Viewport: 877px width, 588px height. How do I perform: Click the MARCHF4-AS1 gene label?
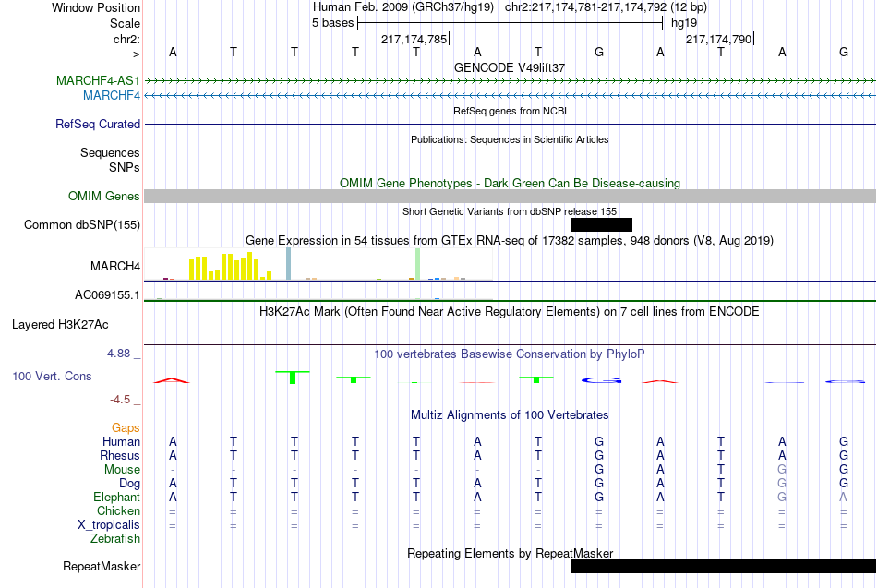point(98,80)
